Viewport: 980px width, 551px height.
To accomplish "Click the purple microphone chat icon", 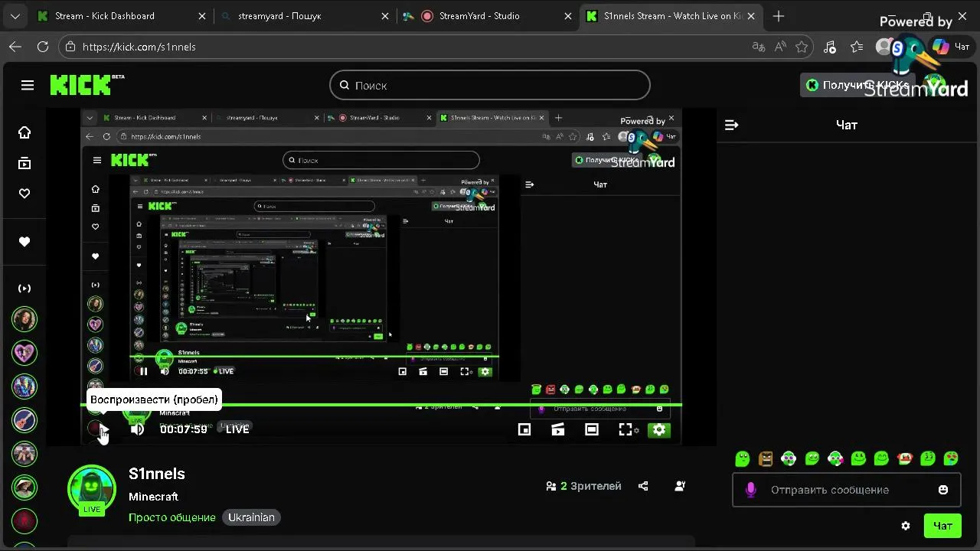I will point(751,490).
